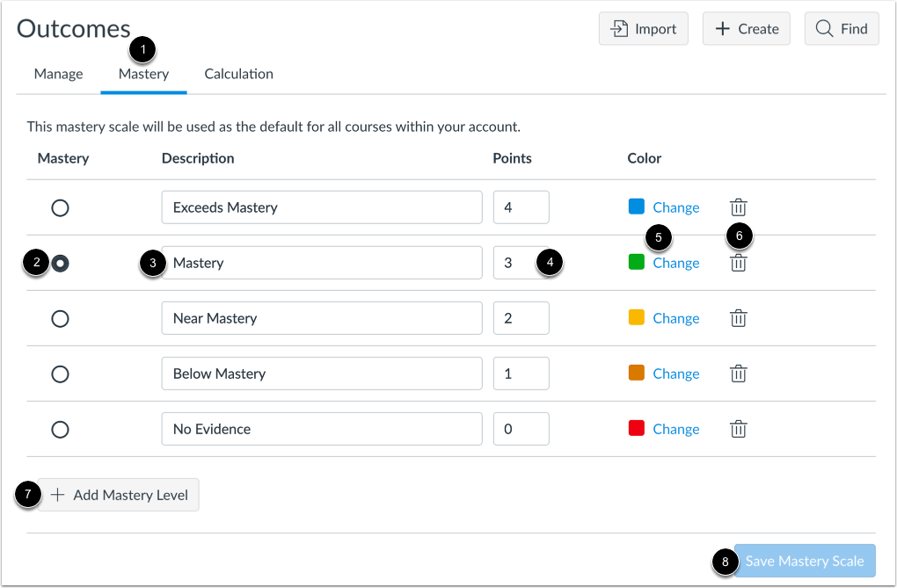
Task: Click the trash icon for the Mastery row
Action: coord(738,263)
